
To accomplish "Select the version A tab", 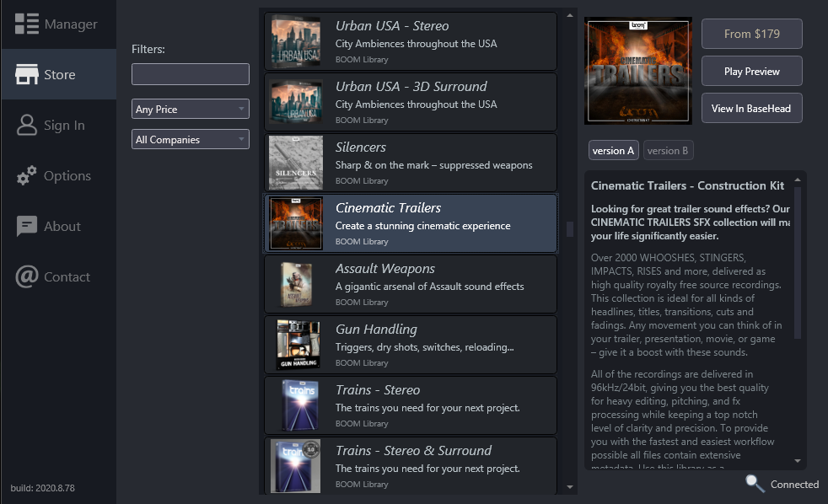I will point(613,150).
